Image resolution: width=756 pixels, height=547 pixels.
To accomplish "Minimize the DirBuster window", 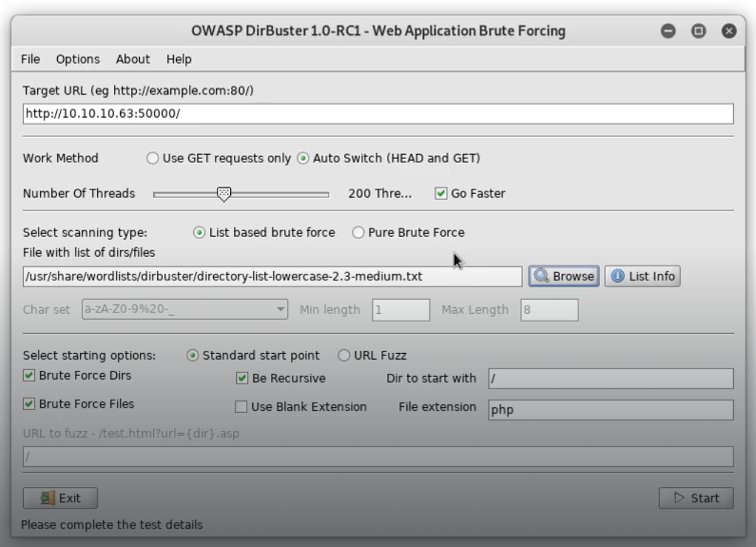I will (668, 30).
